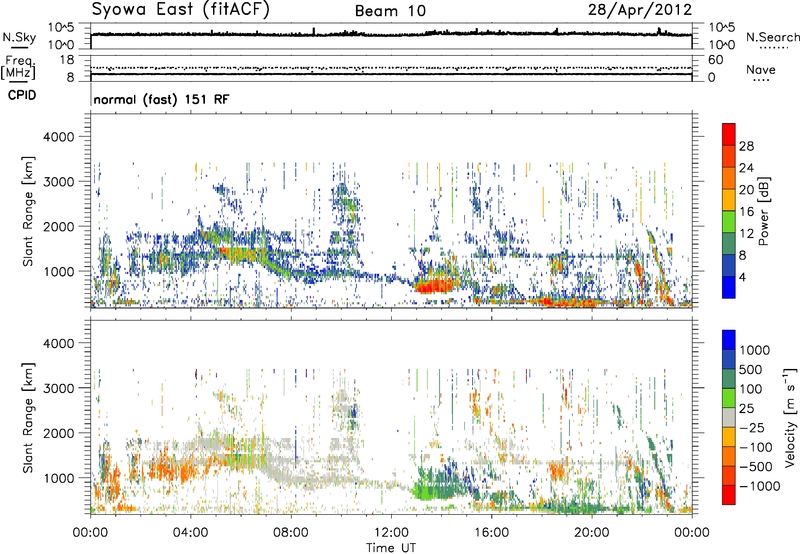Click the date '28/Apr/2012'

(640, 10)
